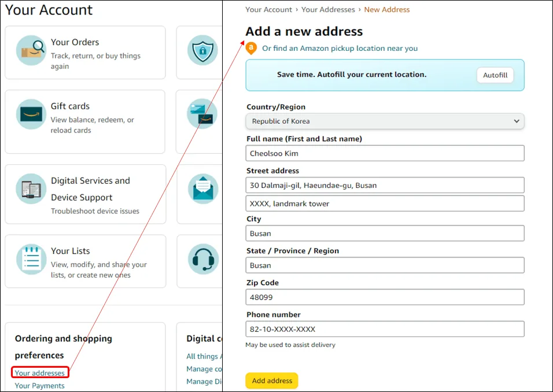Go to Your Account breadcrumb
Image resolution: width=553 pixels, height=392 pixels.
[269, 9]
